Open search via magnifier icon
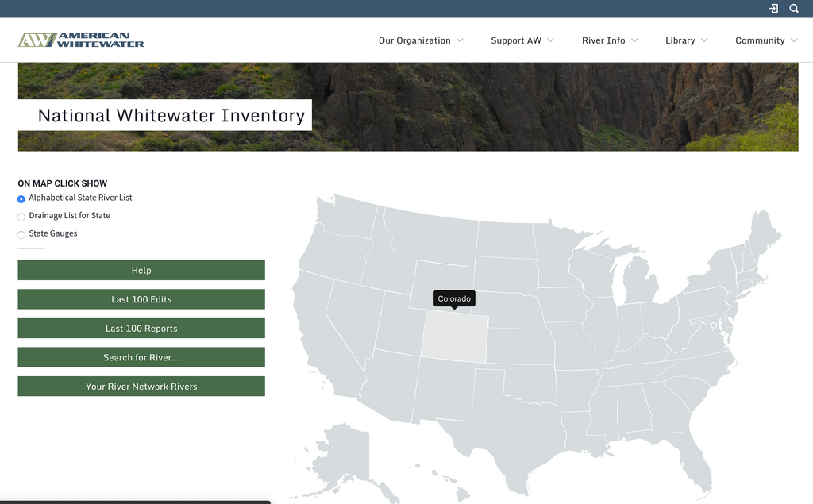Image resolution: width=813 pixels, height=504 pixels. click(x=794, y=8)
